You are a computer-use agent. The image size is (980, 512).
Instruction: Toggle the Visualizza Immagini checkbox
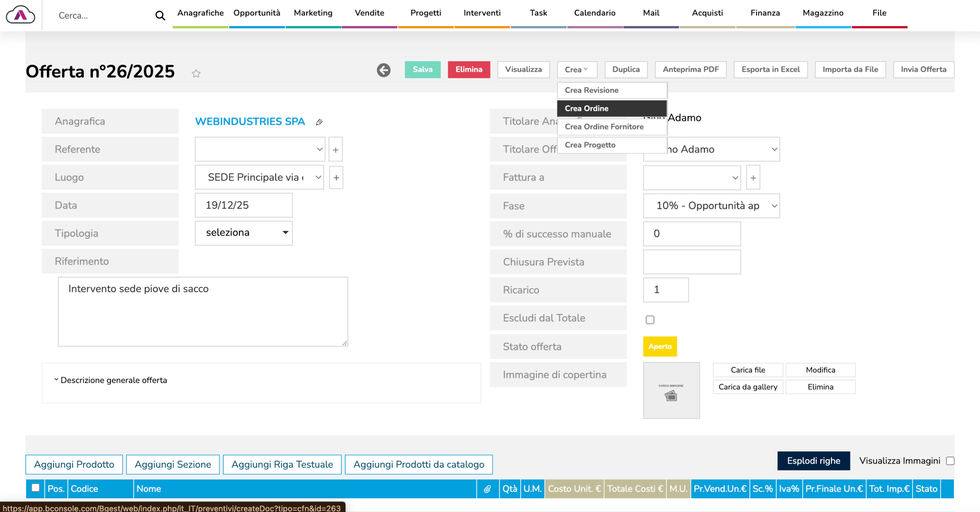(x=950, y=461)
